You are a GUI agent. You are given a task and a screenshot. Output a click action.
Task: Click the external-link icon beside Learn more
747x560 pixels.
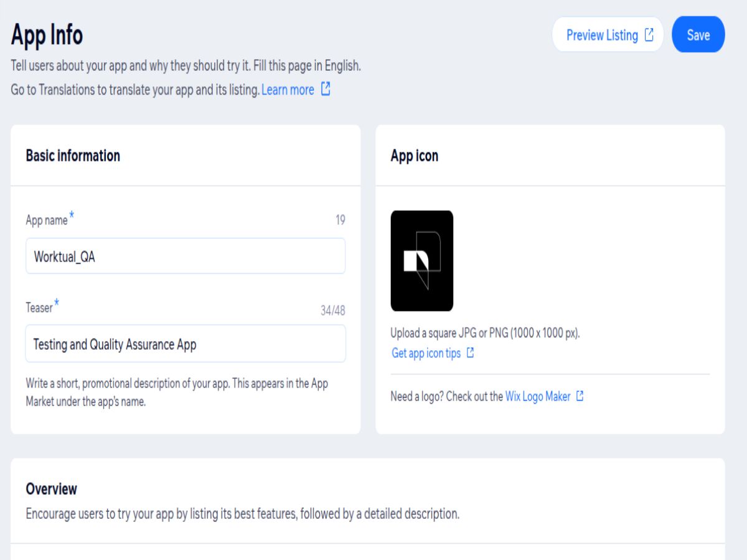326,89
